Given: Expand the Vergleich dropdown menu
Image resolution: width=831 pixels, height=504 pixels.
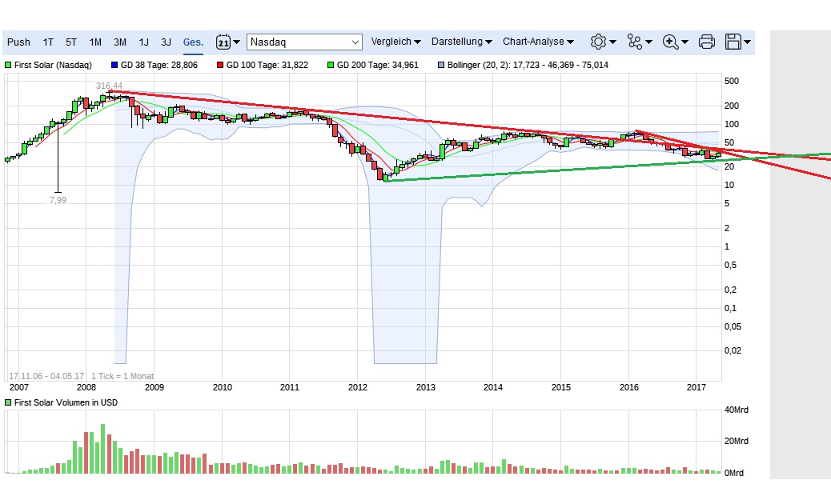Looking at the screenshot, I should click(395, 42).
